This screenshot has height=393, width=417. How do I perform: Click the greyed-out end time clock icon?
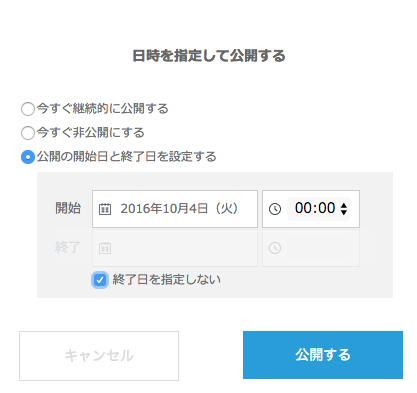[x=275, y=248]
